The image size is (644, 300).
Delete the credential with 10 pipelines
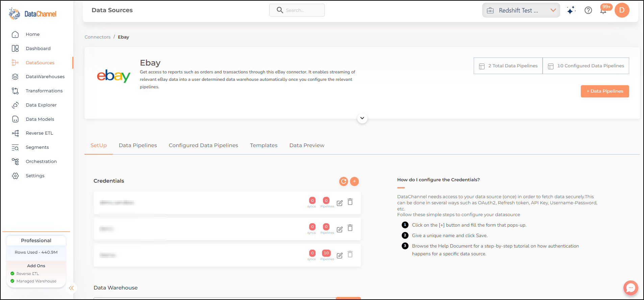pos(350,254)
